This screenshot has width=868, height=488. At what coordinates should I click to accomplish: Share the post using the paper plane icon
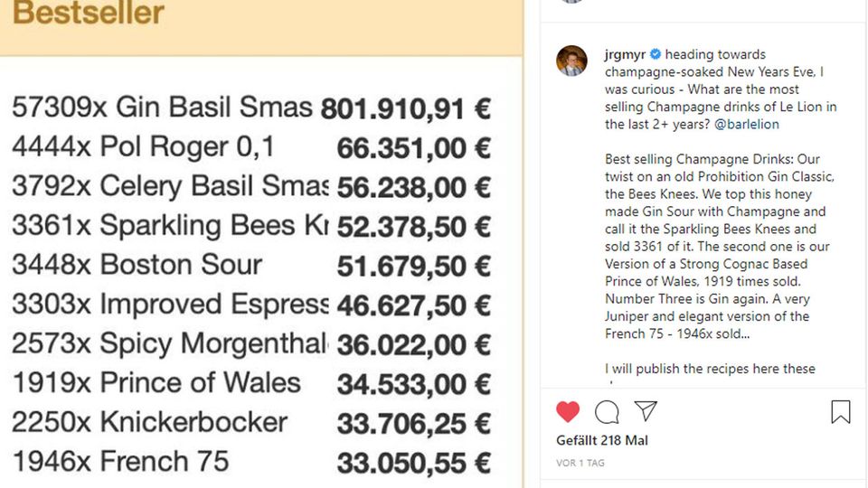pos(645,411)
